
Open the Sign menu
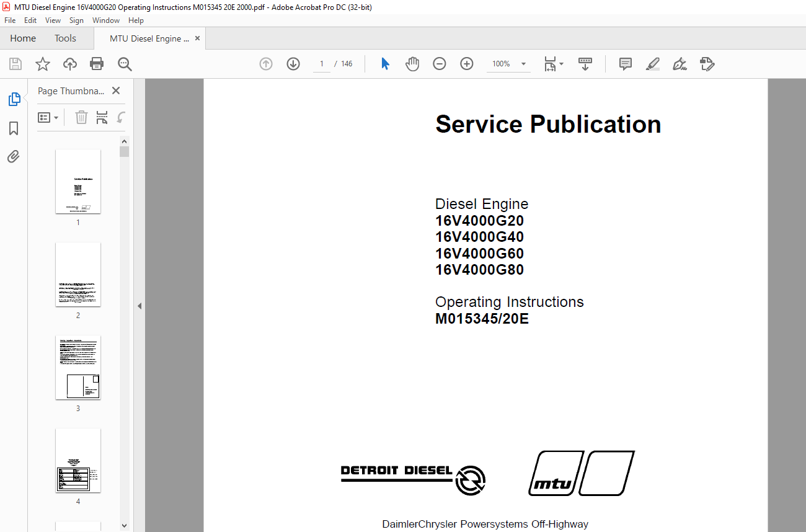(x=76, y=20)
